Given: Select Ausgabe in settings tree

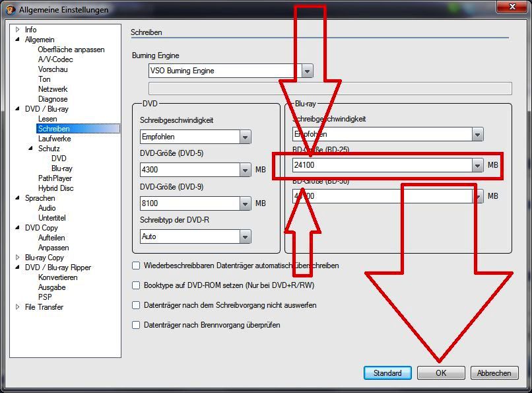Looking at the screenshot, I should coord(52,287).
